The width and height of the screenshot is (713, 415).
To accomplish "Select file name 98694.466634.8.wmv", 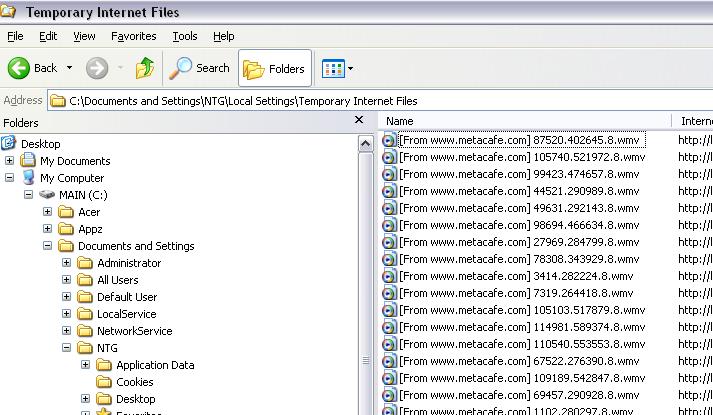I will pos(519,225).
